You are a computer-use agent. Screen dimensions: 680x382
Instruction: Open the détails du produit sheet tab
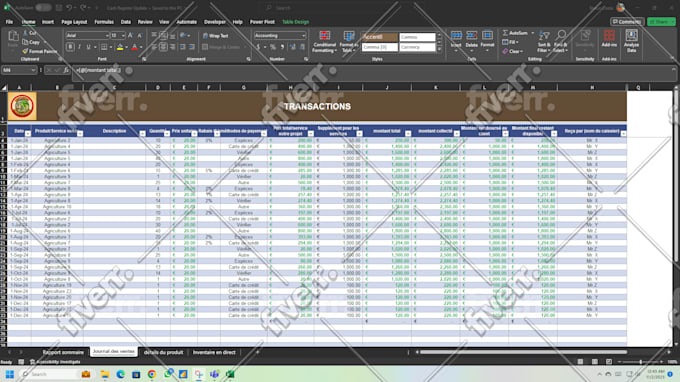[x=163, y=352]
